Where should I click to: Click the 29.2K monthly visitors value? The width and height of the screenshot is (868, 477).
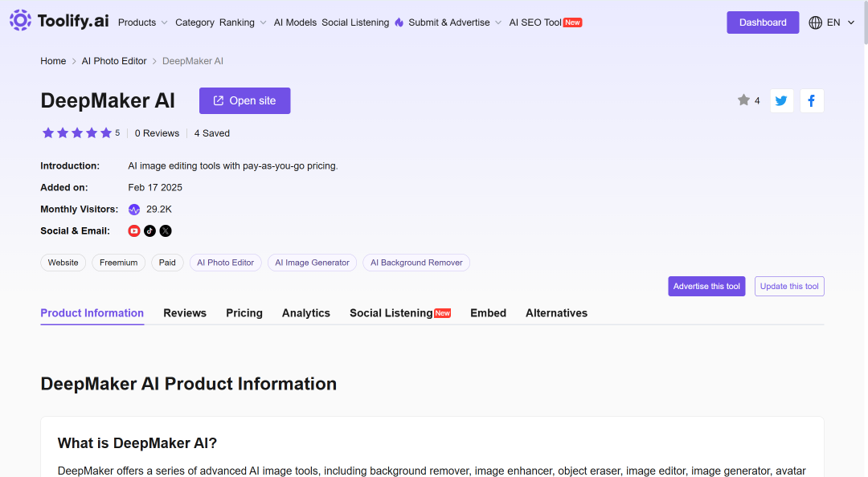pos(159,209)
